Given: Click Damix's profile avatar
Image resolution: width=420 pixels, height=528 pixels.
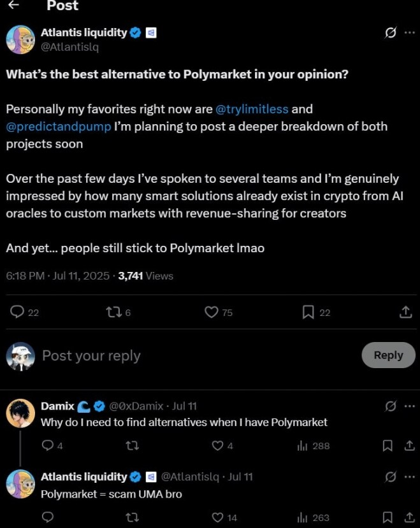Looking at the screenshot, I should click(20, 413).
